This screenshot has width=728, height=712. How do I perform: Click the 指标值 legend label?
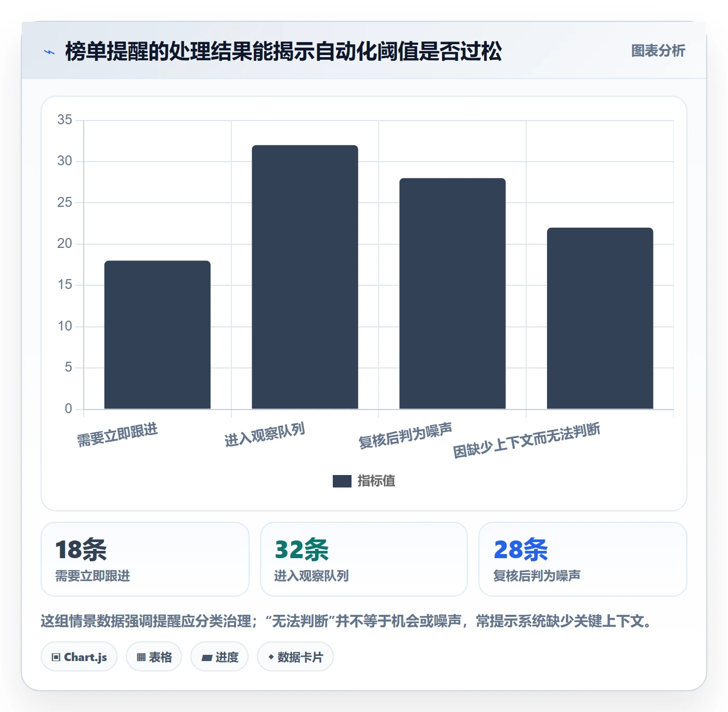click(376, 481)
